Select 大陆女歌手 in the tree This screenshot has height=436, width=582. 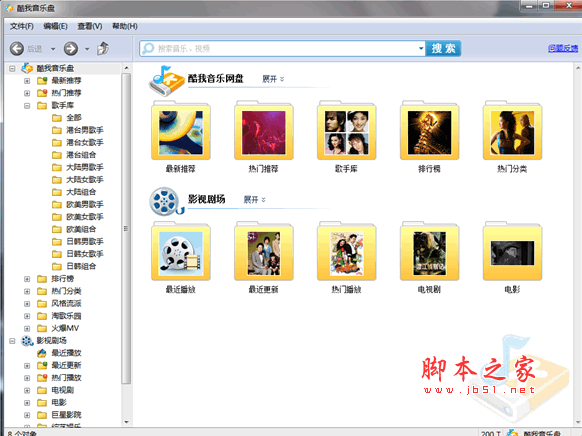coord(85,180)
